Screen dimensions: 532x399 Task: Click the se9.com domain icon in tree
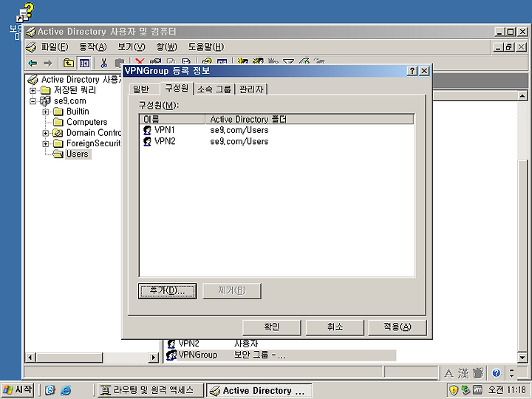[45, 101]
